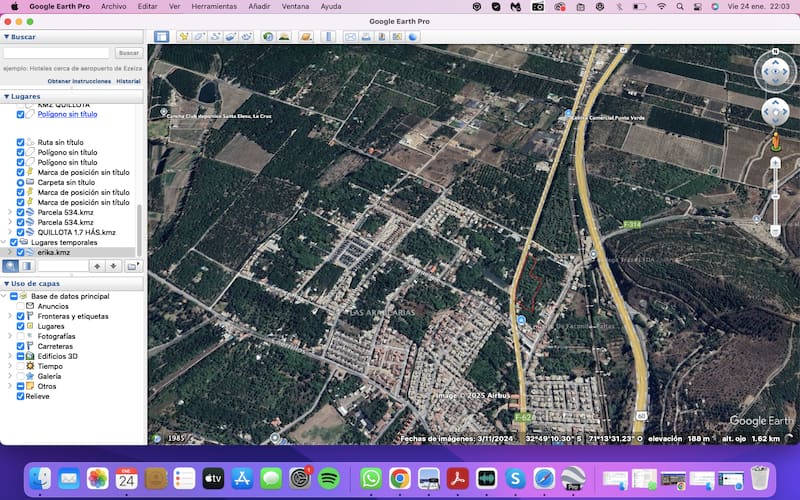The width and height of the screenshot is (800, 500).
Task: Click the 1985 historical imagery year
Action: 176,438
